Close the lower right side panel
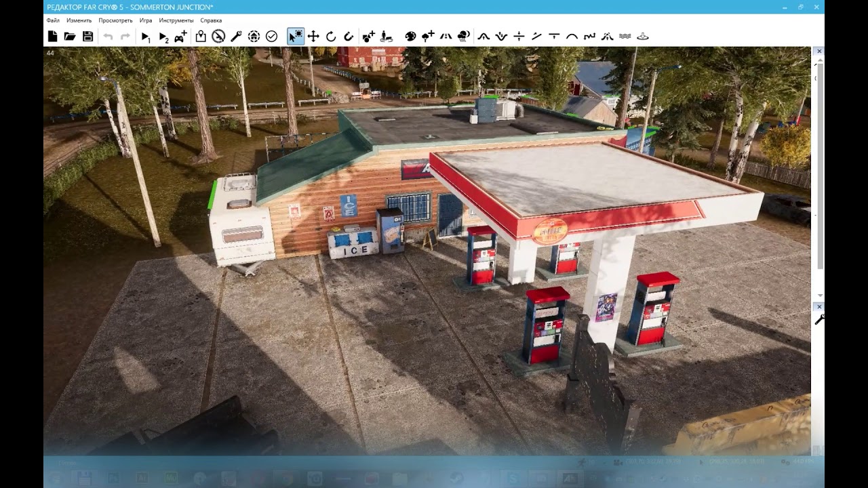Screen dimensions: 868x488 [818, 306]
